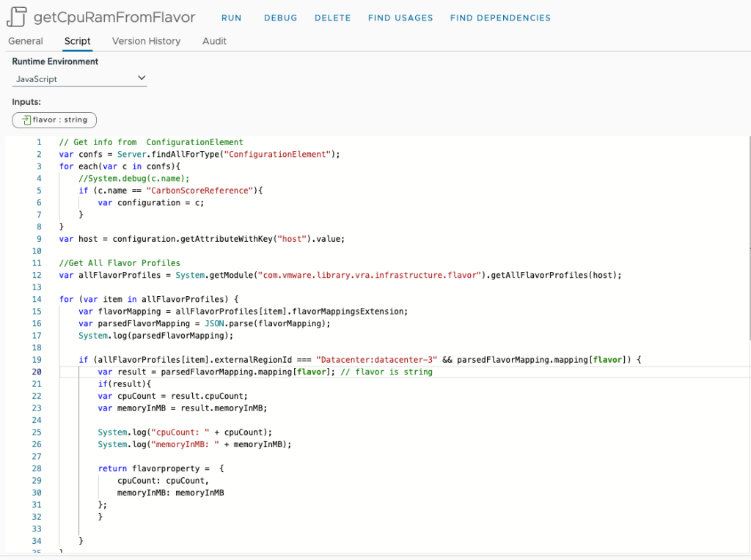Click the 'var flavorMapping = allFlavorProfiles[item]' line
The height and width of the screenshot is (560, 751).
point(243,312)
